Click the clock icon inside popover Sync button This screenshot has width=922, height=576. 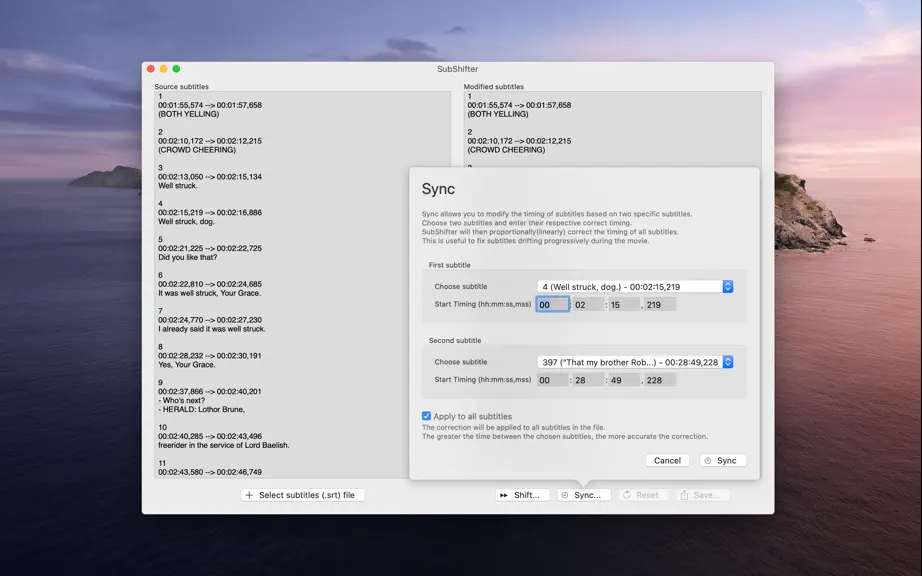(x=708, y=461)
